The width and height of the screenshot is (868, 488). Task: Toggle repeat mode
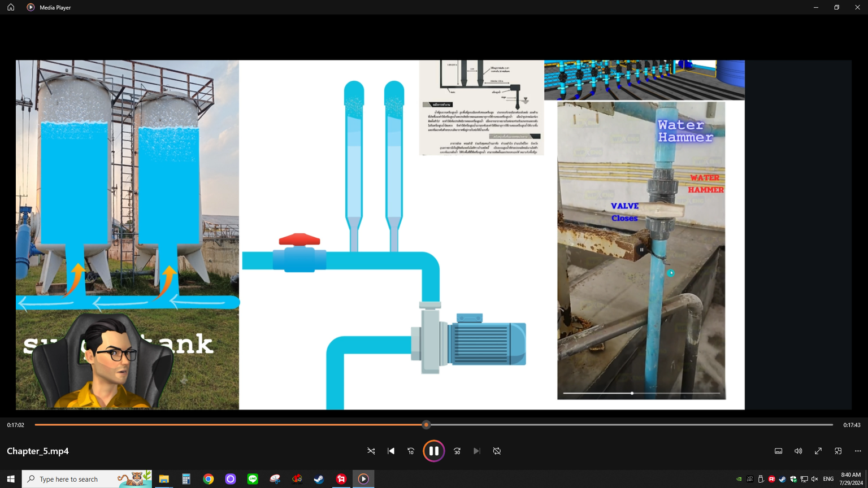coord(497,451)
